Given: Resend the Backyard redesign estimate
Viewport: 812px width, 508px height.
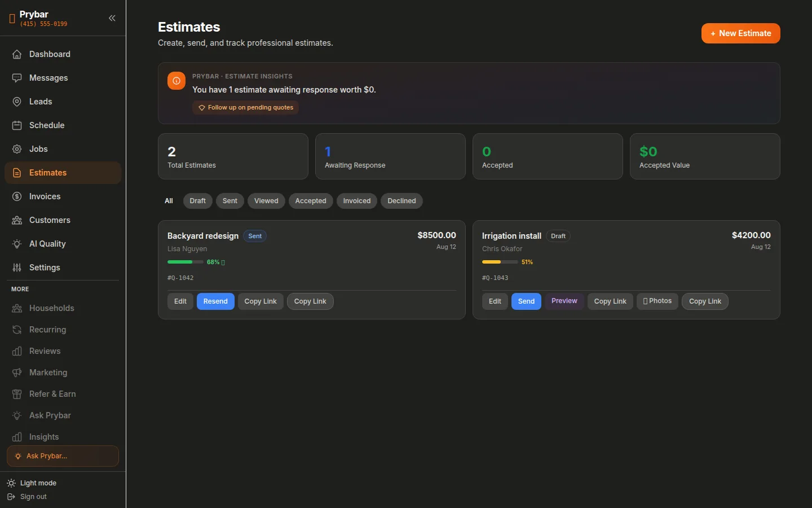Looking at the screenshot, I should tap(215, 301).
